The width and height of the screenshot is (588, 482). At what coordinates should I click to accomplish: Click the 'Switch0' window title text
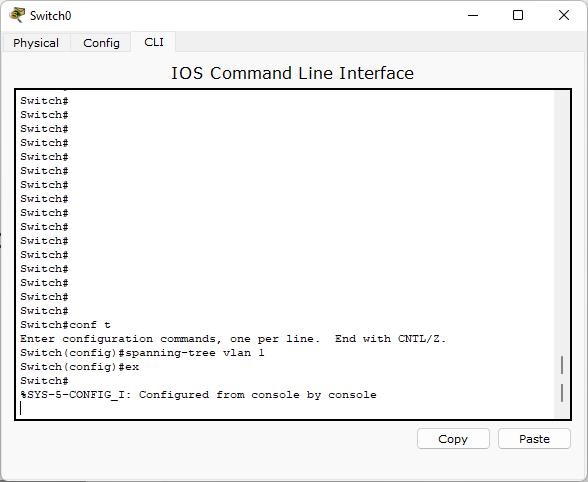click(51, 16)
